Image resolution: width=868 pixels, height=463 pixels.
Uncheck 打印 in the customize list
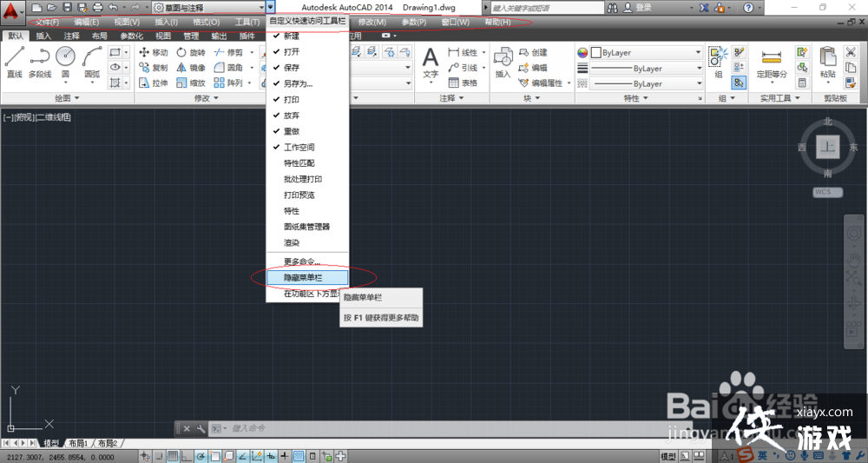308,100
